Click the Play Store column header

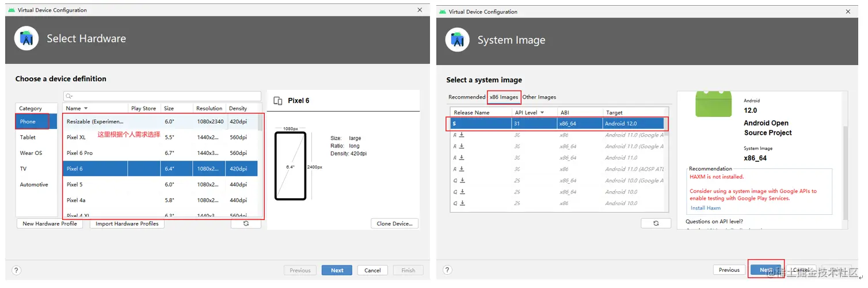click(x=144, y=108)
